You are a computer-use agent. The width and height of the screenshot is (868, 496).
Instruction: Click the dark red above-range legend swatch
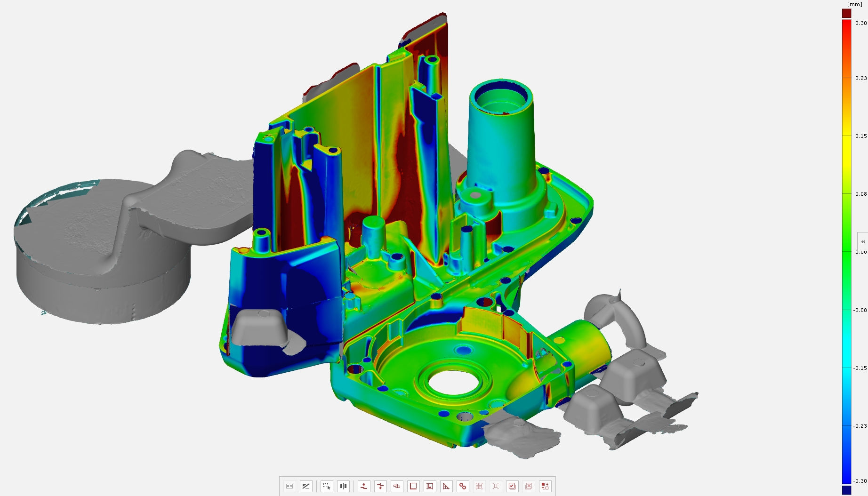tap(846, 13)
